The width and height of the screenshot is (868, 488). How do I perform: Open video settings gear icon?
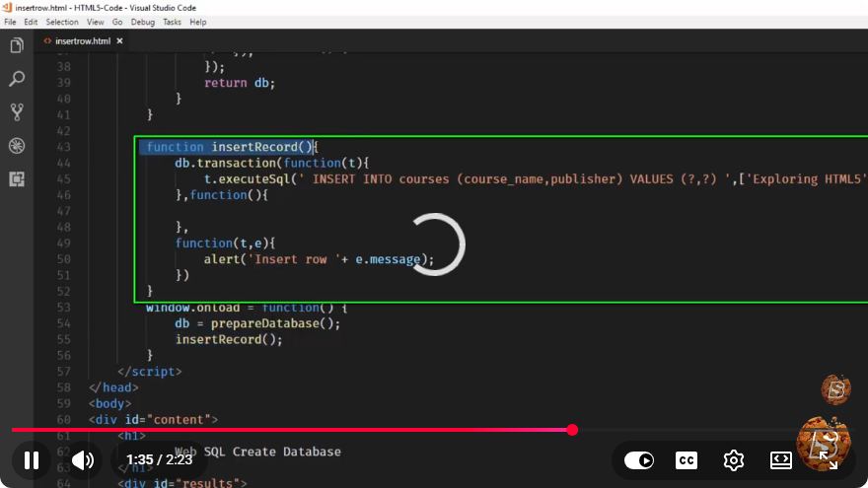[734, 459]
